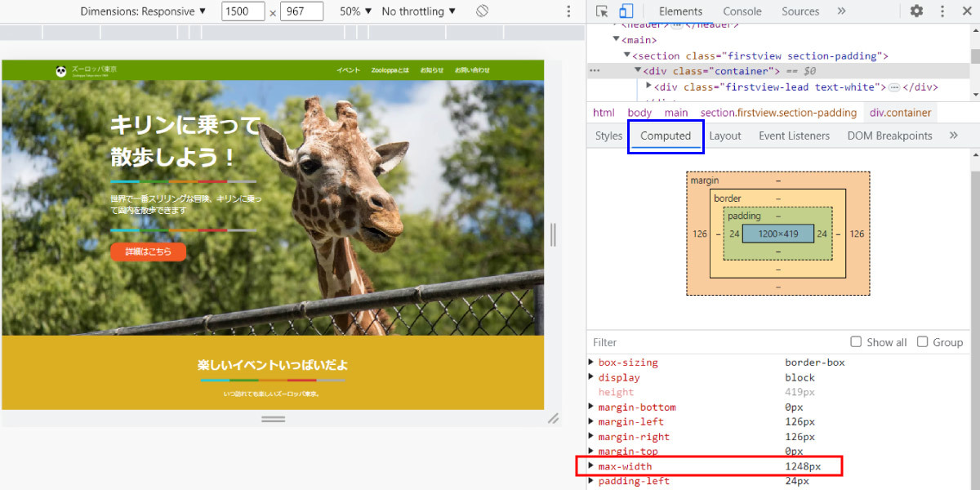The height and width of the screenshot is (490, 980).
Task: Expand the div firstview-lead node
Action: point(648,87)
